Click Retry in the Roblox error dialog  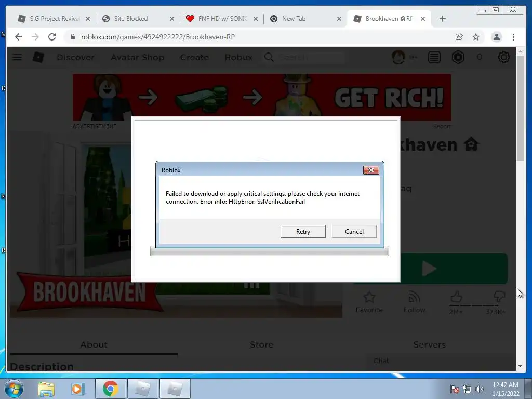click(303, 231)
